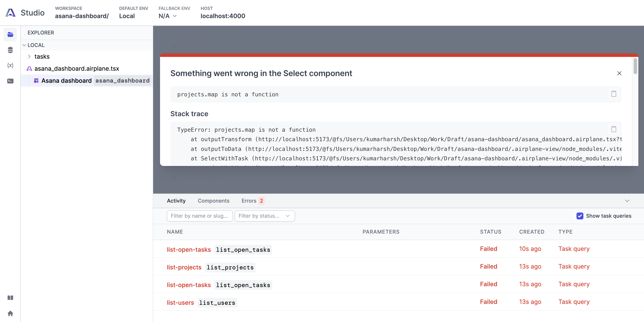Click the Airplane Studio logo
The width and height of the screenshot is (644, 322).
[11, 13]
